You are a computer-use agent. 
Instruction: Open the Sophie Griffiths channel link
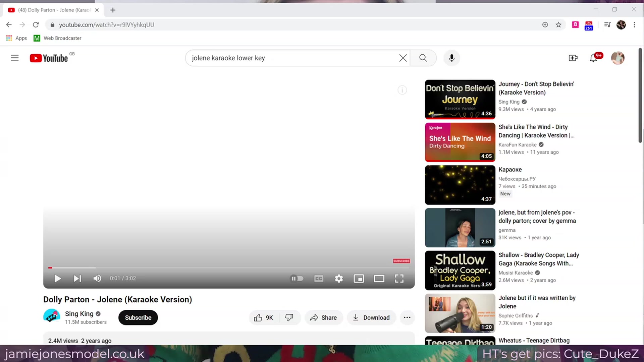pos(516,316)
